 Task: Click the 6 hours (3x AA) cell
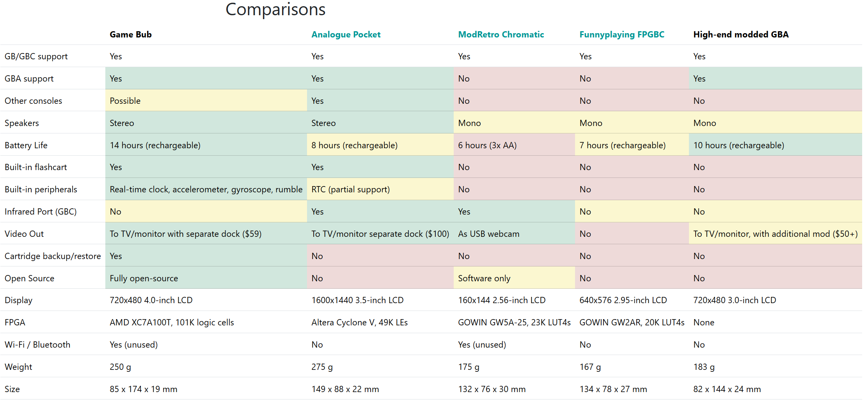click(x=487, y=145)
